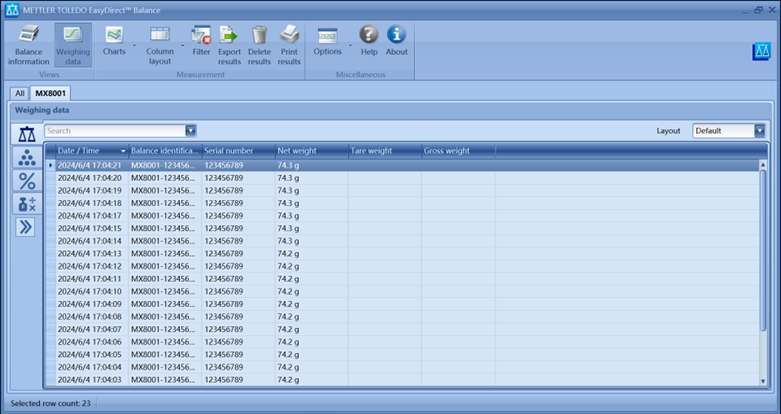
Task: Click the Net weight column header
Action: 312,151
